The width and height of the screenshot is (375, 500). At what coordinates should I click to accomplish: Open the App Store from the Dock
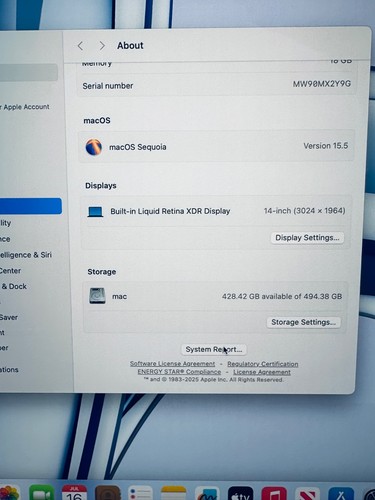point(340,493)
